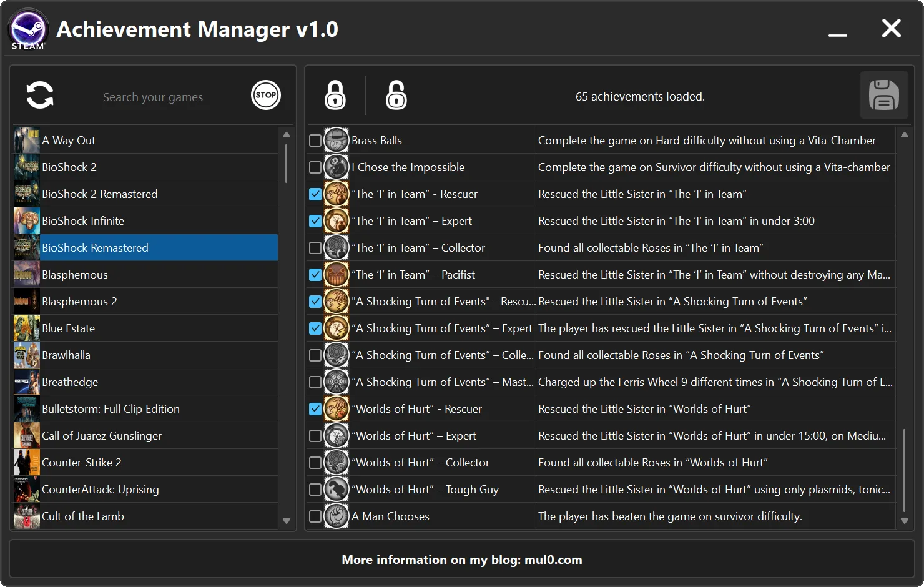The width and height of the screenshot is (924, 587).
Task: Select BioShock 2 in the games list
Action: point(145,167)
